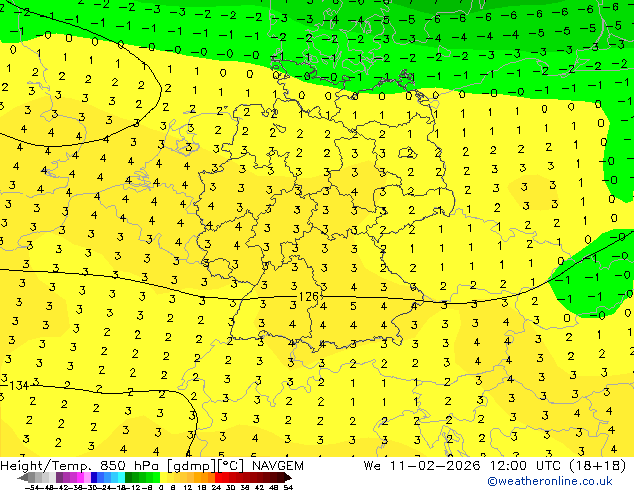The height and width of the screenshot is (490, 634).
Task: Open the weatheronline.co.uk copyright link
Action: point(549,481)
